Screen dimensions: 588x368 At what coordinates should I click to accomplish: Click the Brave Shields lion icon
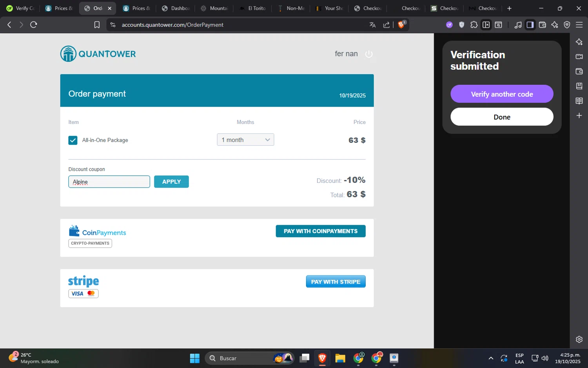coord(401,24)
